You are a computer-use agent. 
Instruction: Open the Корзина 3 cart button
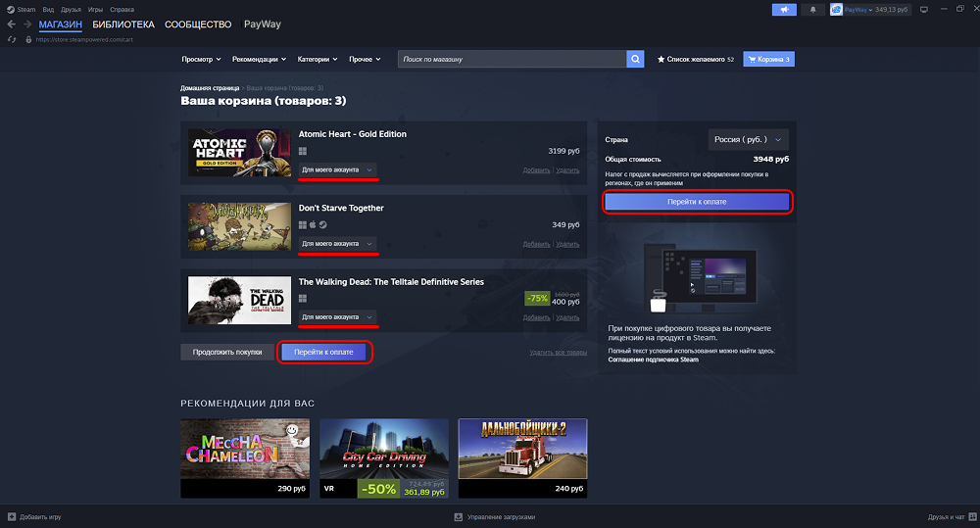(768, 59)
